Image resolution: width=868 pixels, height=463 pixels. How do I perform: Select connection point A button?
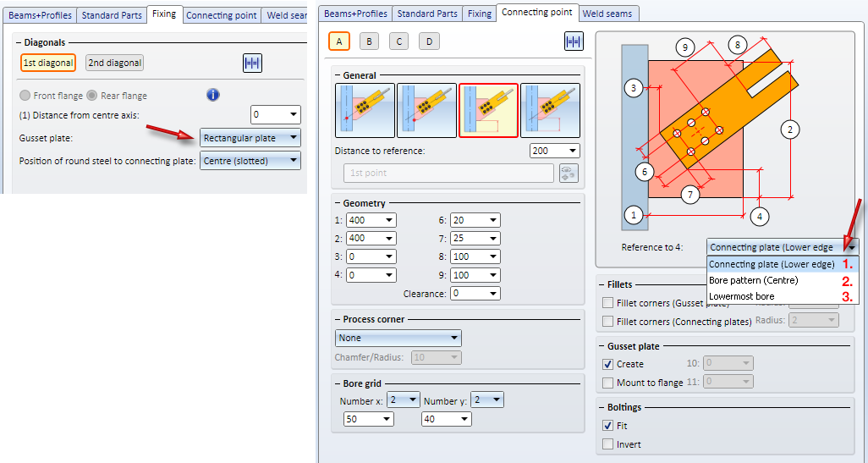338,41
